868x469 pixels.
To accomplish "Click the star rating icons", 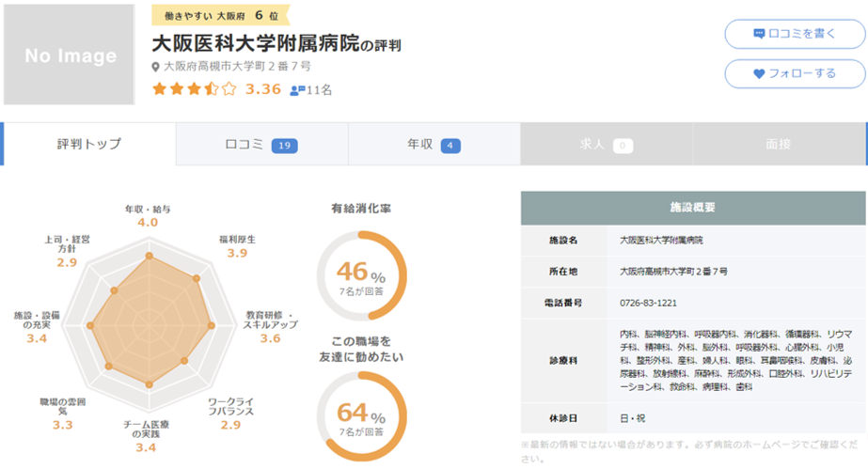I will (x=195, y=88).
